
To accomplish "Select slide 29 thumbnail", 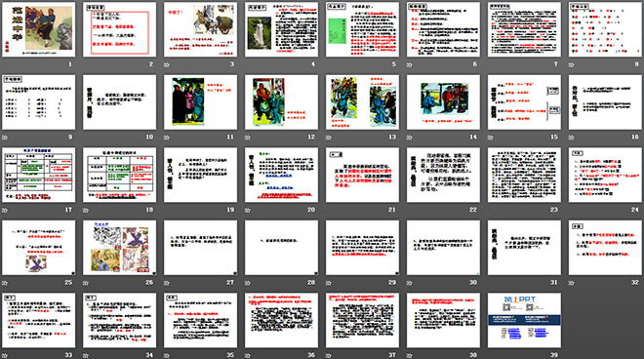I will 362,247.
